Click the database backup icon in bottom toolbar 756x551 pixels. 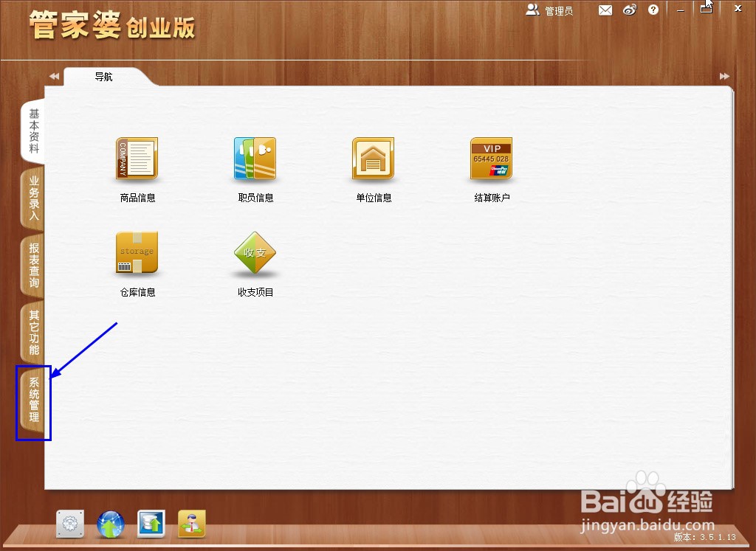[x=151, y=524]
